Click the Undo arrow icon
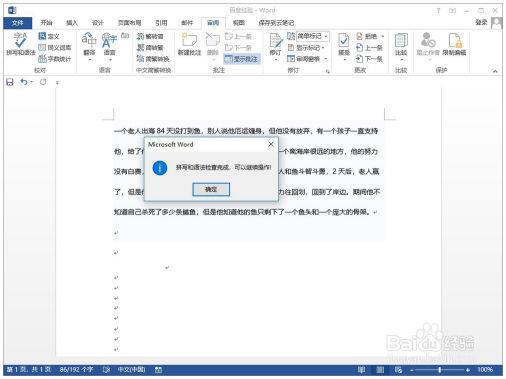506x379 pixels. [24, 82]
